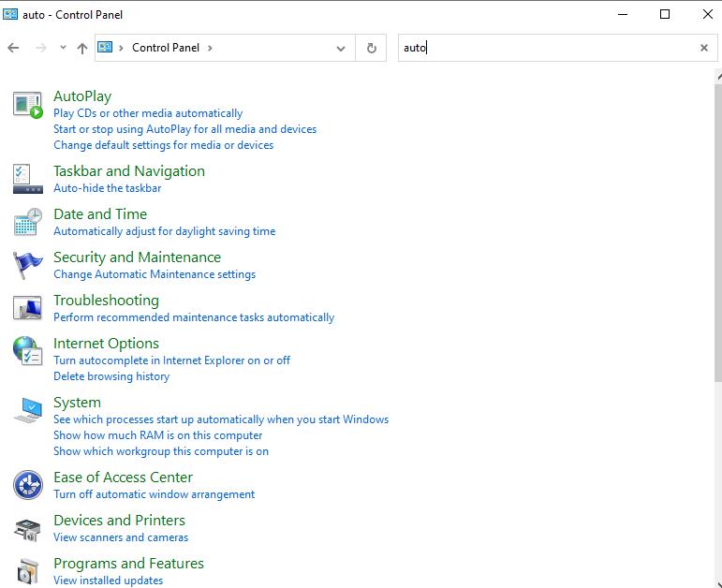Image resolution: width=722 pixels, height=588 pixels.
Task: Expand the chevron before Control Panel breadcrumb
Action: 121,48
